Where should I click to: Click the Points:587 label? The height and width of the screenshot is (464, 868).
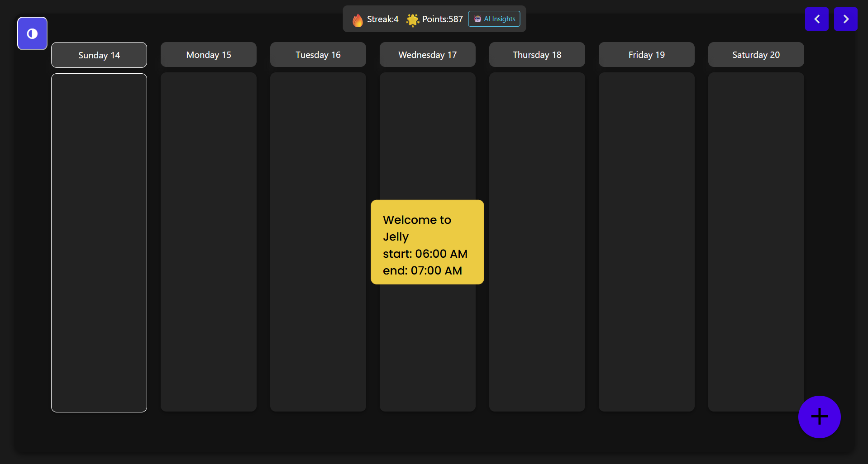tap(442, 19)
